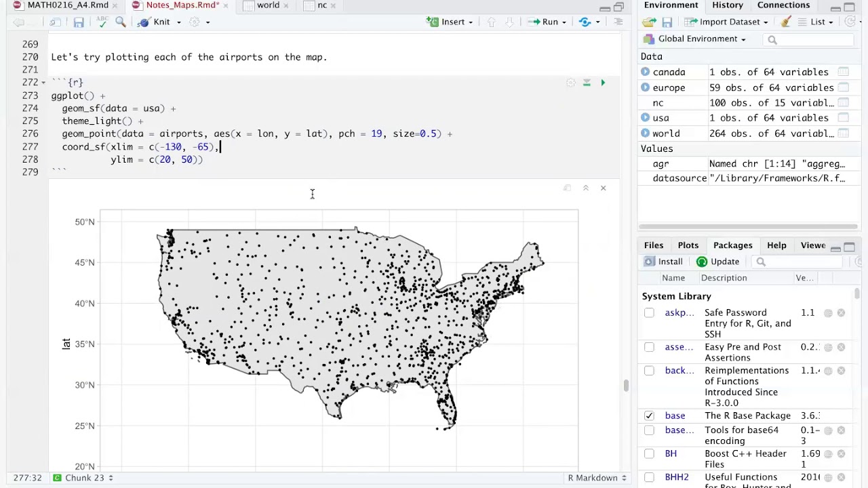The height and width of the screenshot is (488, 868).
Task: Check the BHH2 package checkbox
Action: [x=649, y=478]
